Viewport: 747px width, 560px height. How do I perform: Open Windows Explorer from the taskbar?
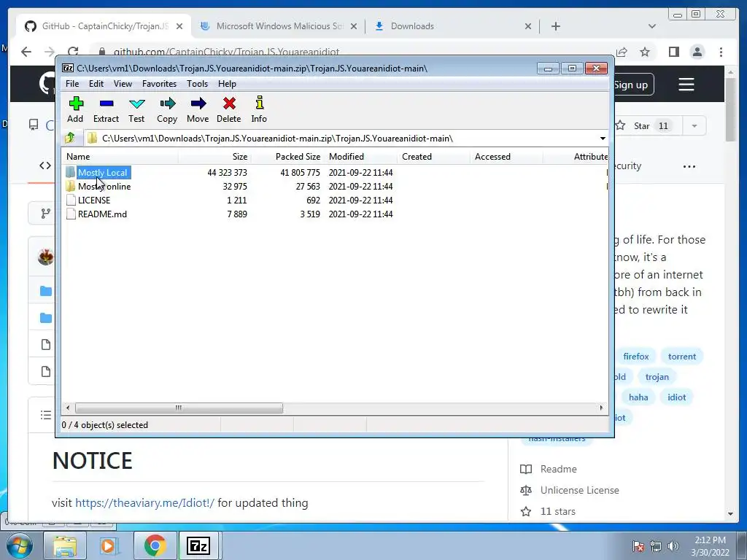coord(65,545)
